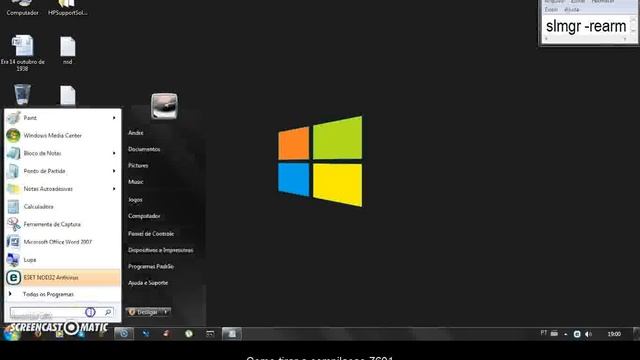Open Ajuda e Suporte
The width and height of the screenshot is (640, 360).
coord(148,283)
